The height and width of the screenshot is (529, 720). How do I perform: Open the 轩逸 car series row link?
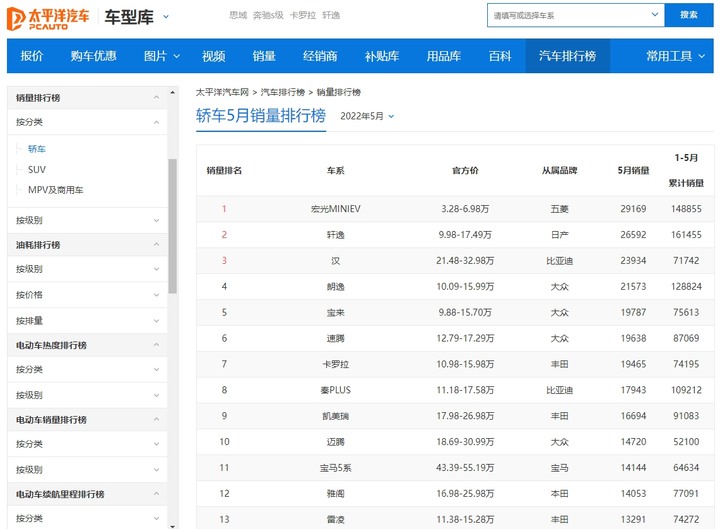(336, 235)
